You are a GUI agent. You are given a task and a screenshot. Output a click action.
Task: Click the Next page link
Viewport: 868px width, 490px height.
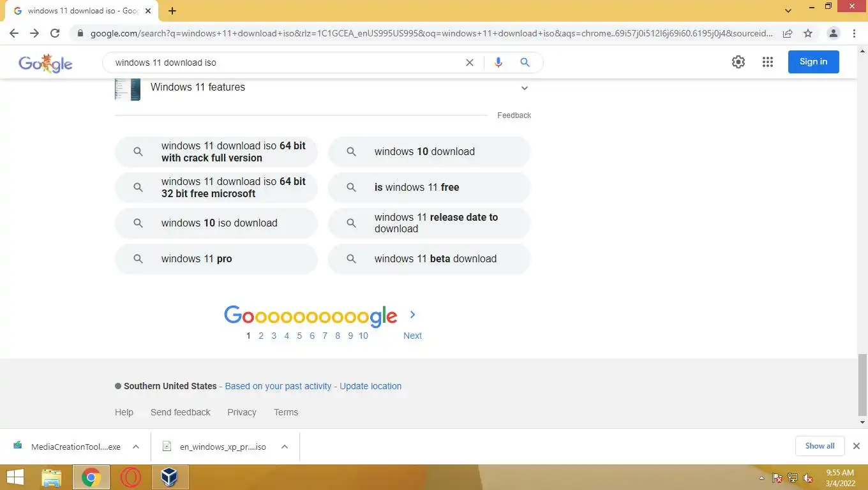(412, 336)
